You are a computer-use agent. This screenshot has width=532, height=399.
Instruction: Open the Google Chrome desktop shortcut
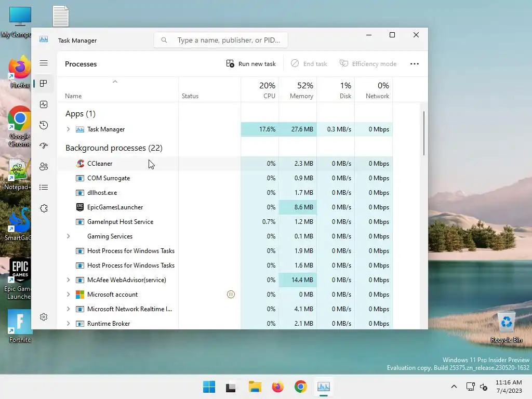click(20, 126)
